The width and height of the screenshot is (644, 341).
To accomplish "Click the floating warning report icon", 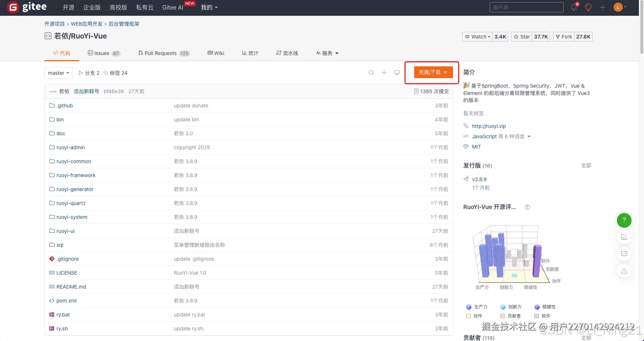I will point(624,271).
